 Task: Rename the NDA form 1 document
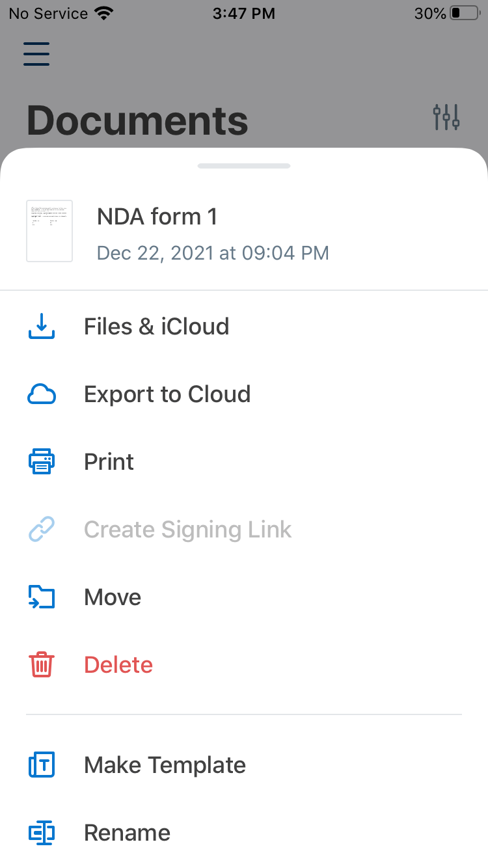(127, 833)
